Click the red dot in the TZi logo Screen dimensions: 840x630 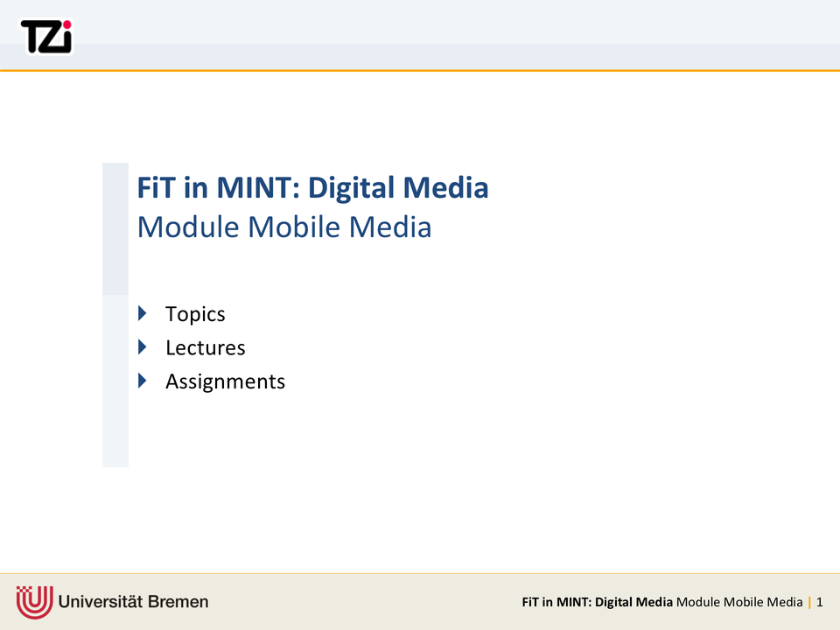coord(66,25)
